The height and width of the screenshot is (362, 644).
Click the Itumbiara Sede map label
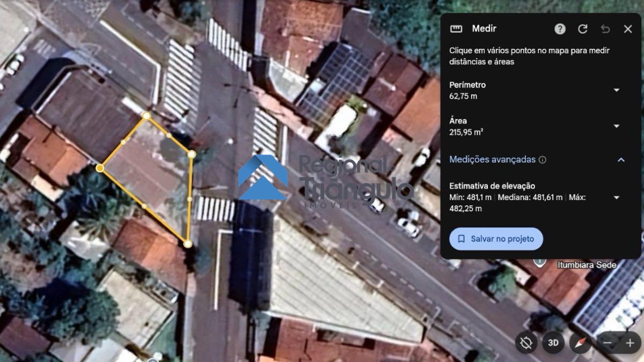[x=586, y=265]
